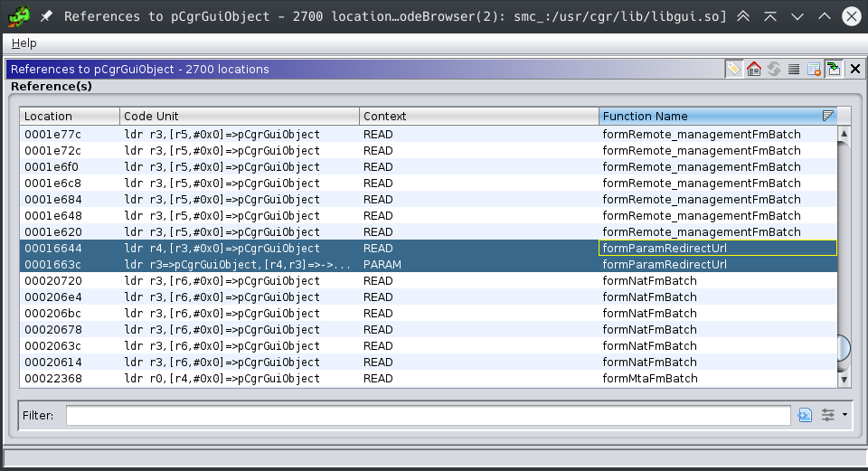Open the Help menu
868x471 pixels.
point(24,43)
